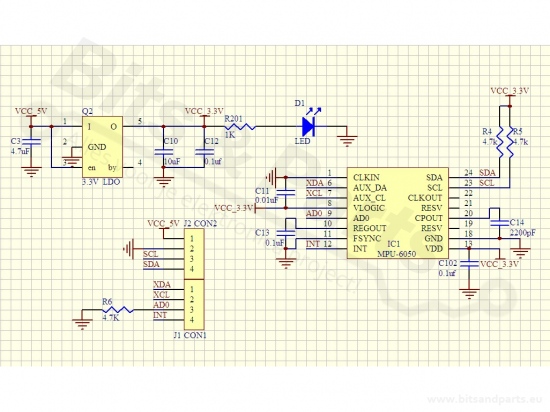Screen dimensions: 550x412
Task: Click the INT net label at pin 12
Action: [x=313, y=244]
